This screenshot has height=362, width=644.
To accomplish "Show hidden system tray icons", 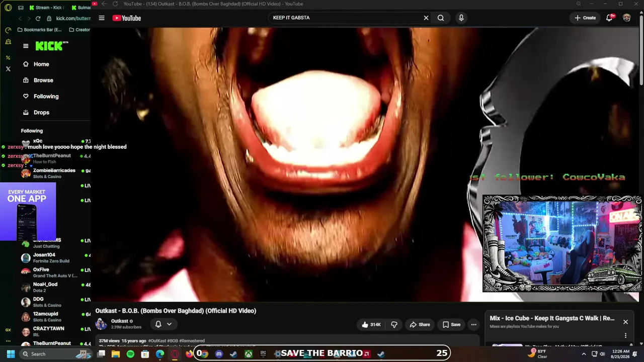I will (x=584, y=354).
